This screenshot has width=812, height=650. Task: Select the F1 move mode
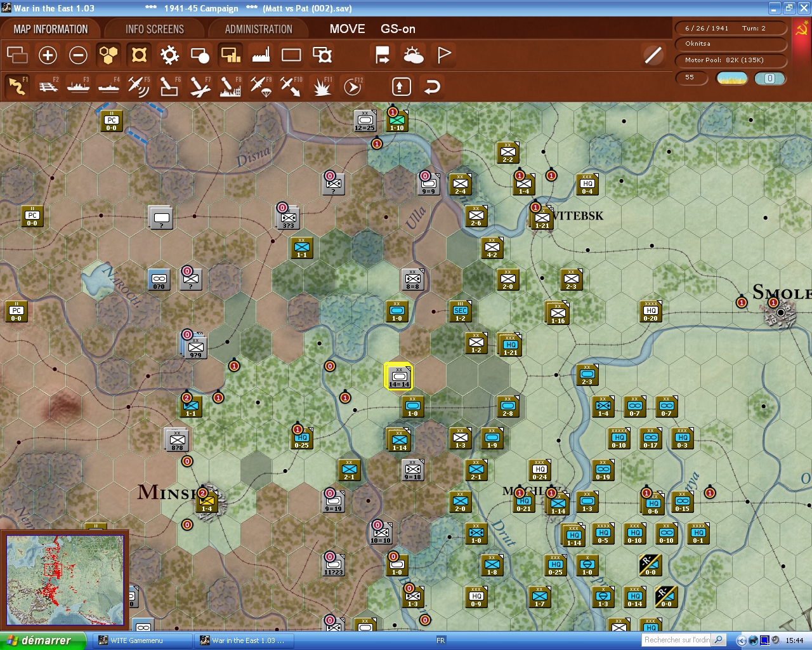17,86
